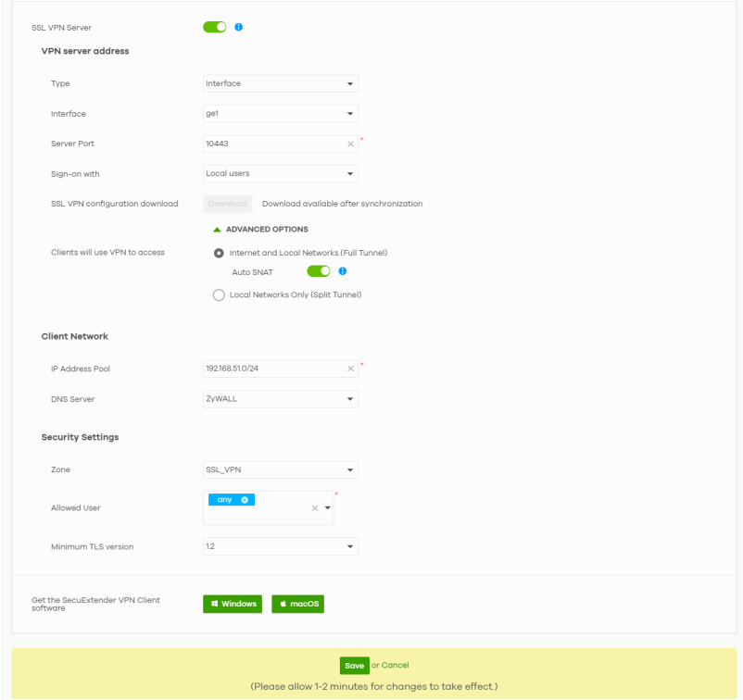Select Internet and Local Networks (Full Tunnel)
Viewport: 743px width, 700px height.
[x=219, y=253]
